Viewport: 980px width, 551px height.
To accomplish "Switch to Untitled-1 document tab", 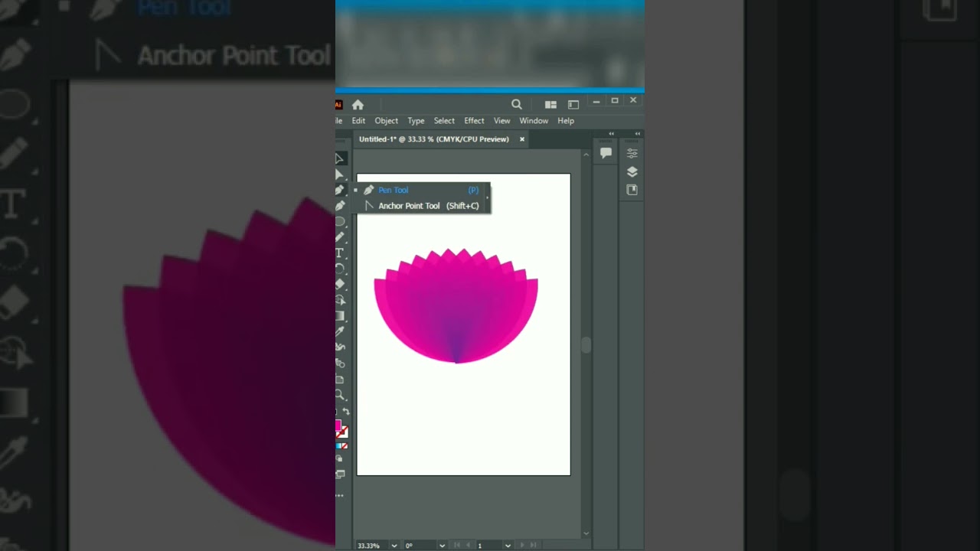I will [434, 139].
